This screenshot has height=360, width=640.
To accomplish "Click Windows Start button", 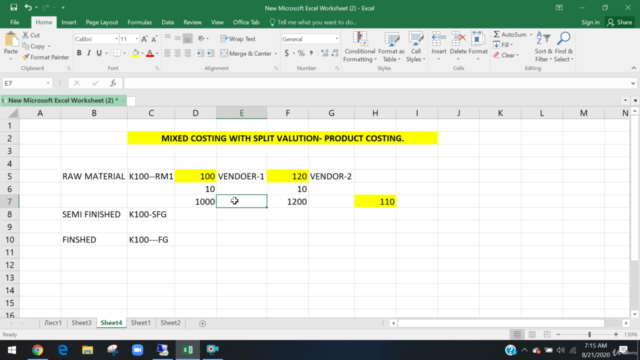I will 12,350.
